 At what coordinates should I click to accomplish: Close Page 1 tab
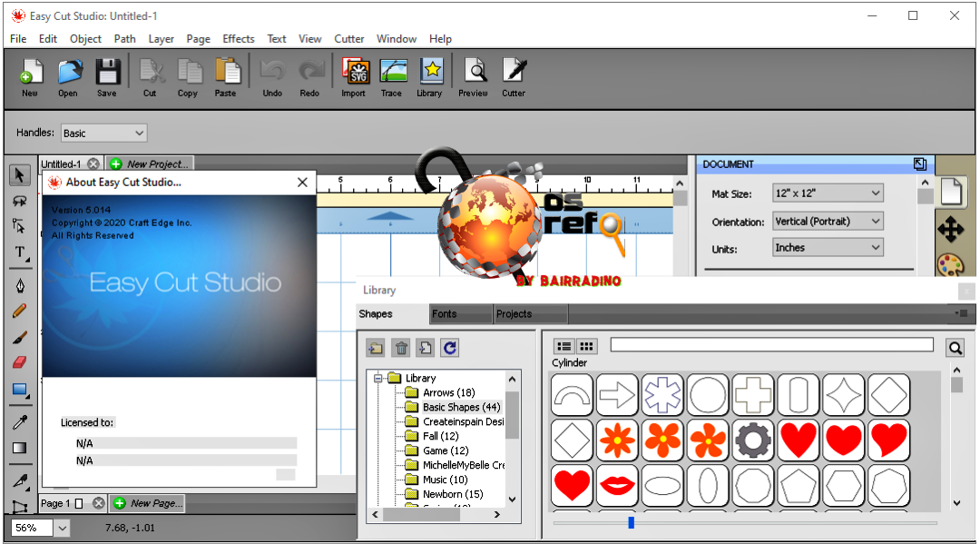click(99, 503)
